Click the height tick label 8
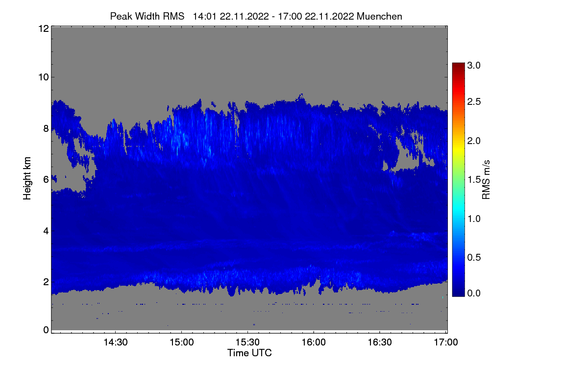588x392 pixels. point(46,128)
